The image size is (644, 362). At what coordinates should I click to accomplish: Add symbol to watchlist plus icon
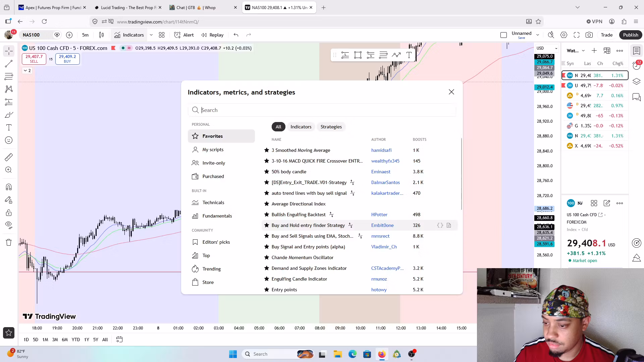tap(594, 51)
